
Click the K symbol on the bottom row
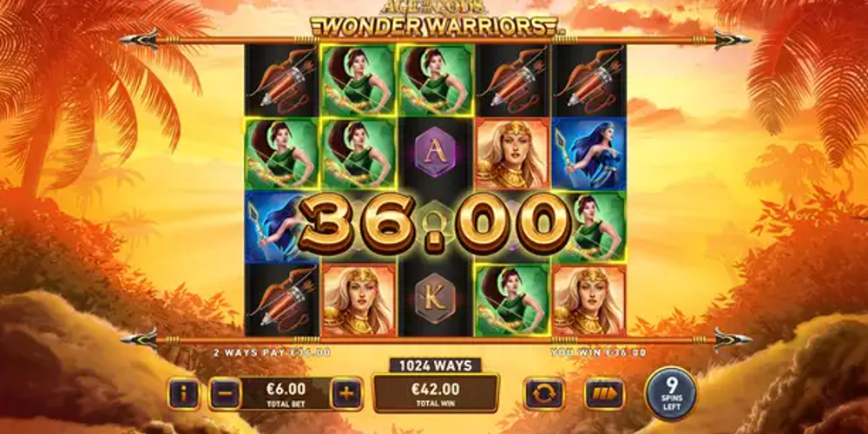pos(435,299)
